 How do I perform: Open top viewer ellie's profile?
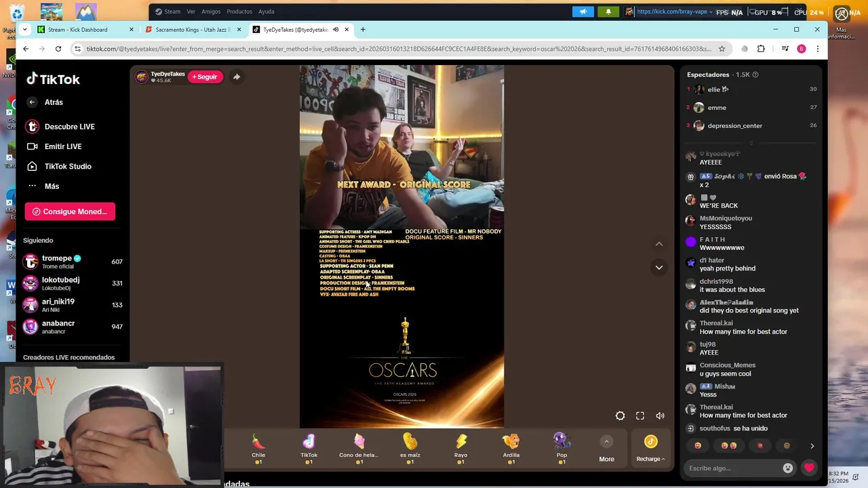717,89
